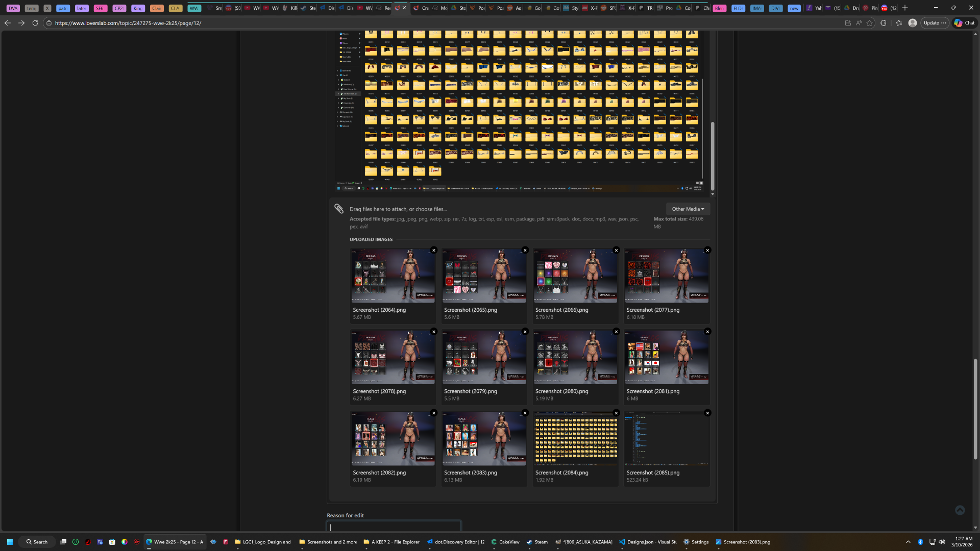
Task: Select Screenshot (2066).png thumbnail
Action: pyautogui.click(x=575, y=276)
